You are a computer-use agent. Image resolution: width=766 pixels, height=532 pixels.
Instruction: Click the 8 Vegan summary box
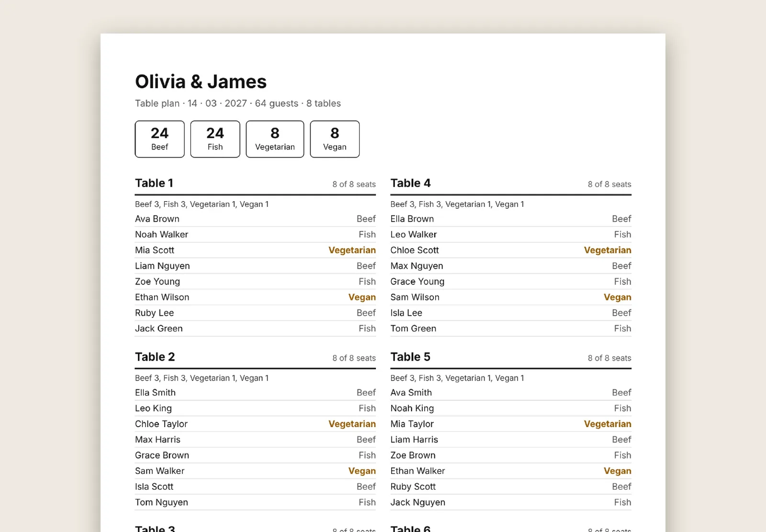335,139
